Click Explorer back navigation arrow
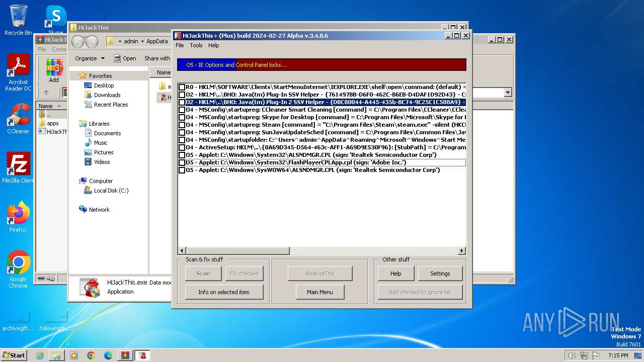 pos(78,42)
